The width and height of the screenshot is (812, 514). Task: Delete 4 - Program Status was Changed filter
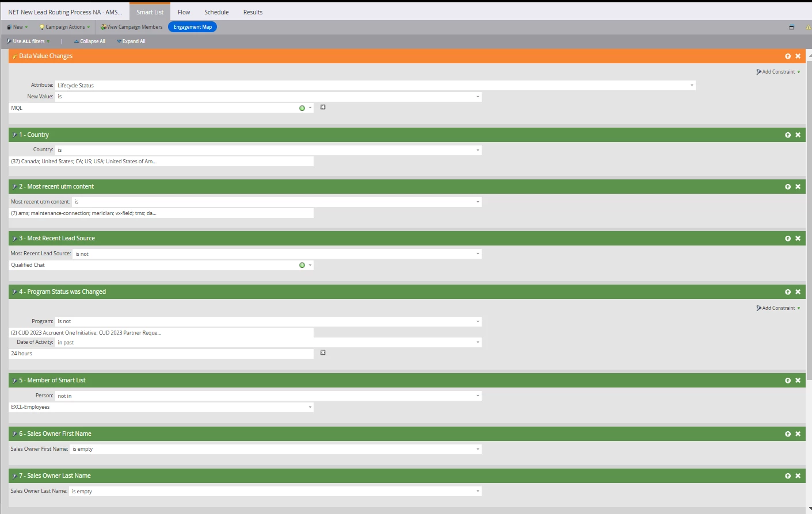[798, 292]
